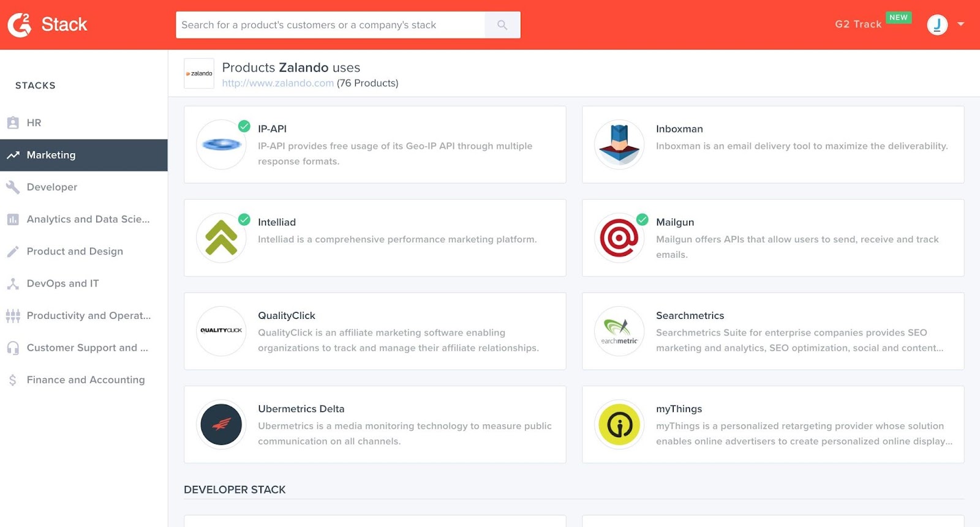This screenshot has width=980, height=527.
Task: Click the '(76 Products)' count text
Action: 367,83
